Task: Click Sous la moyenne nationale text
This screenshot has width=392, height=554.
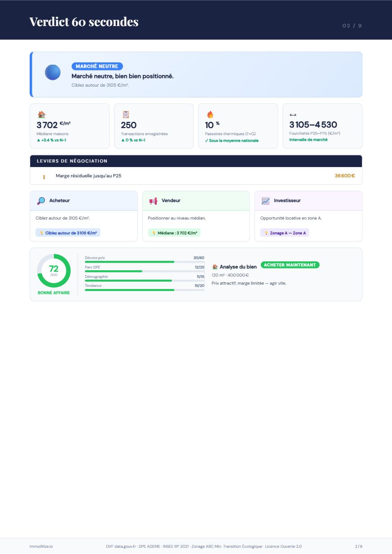Action: pos(232,141)
